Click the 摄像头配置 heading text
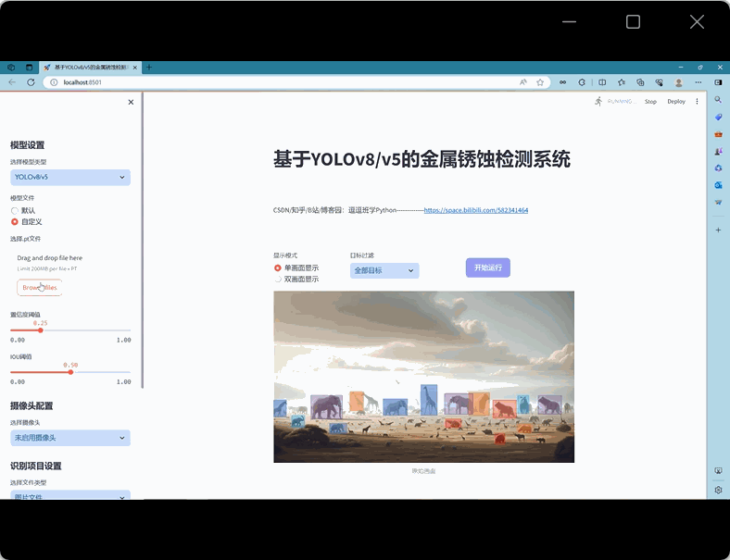Image resolution: width=730 pixels, height=560 pixels. point(31,405)
